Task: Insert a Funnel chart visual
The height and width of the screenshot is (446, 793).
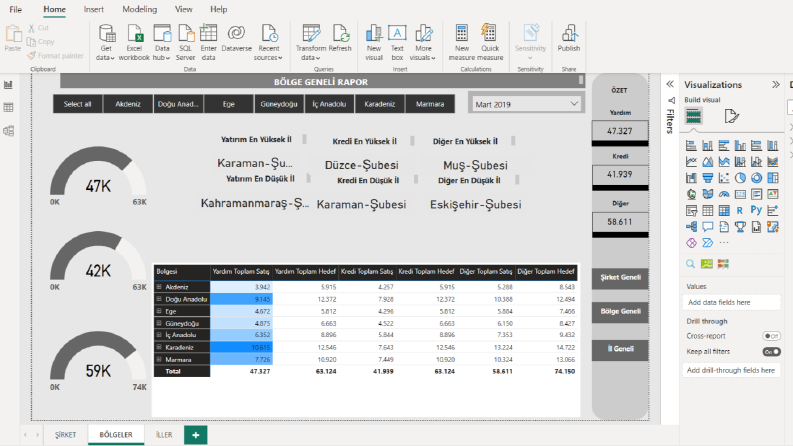Action: [x=708, y=178]
